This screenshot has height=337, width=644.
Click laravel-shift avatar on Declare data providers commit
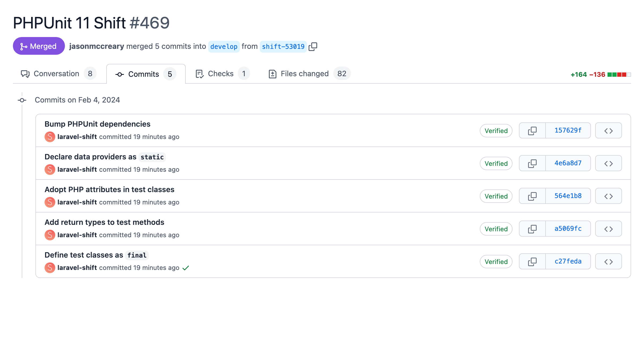point(50,170)
